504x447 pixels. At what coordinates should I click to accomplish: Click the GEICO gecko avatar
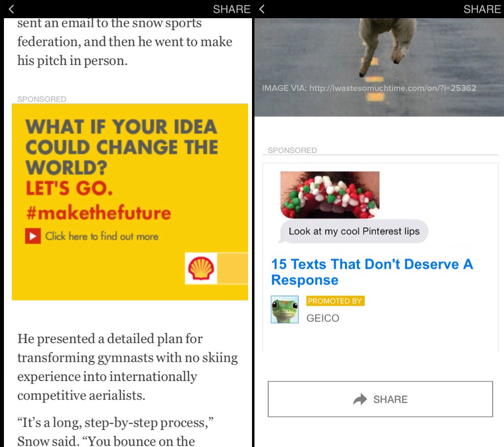click(284, 309)
